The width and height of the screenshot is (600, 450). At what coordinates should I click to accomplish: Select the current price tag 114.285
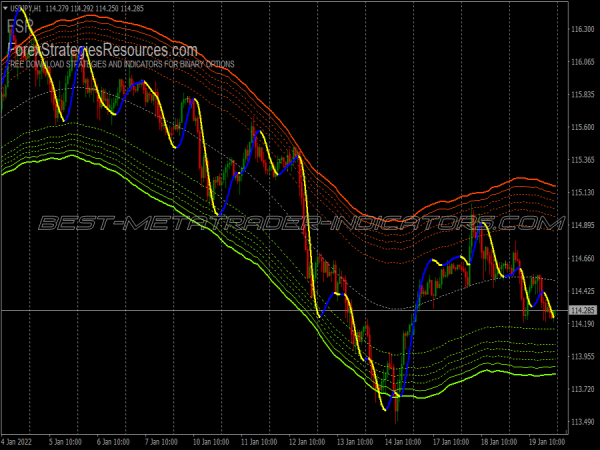point(582,310)
